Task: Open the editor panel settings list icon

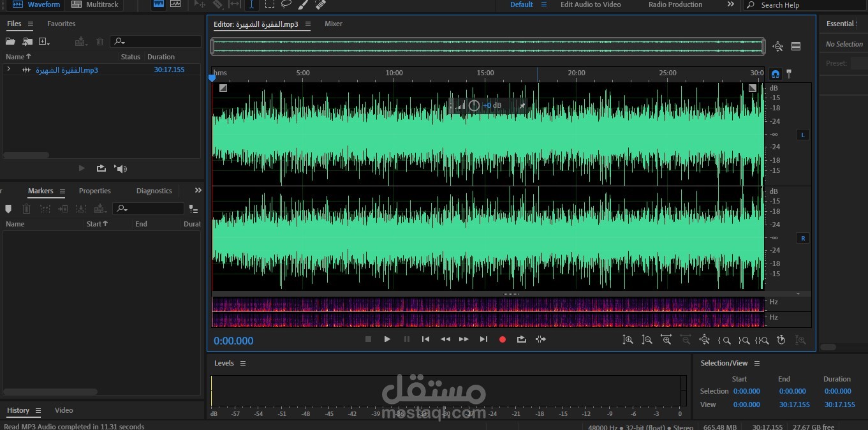Action: [x=796, y=46]
